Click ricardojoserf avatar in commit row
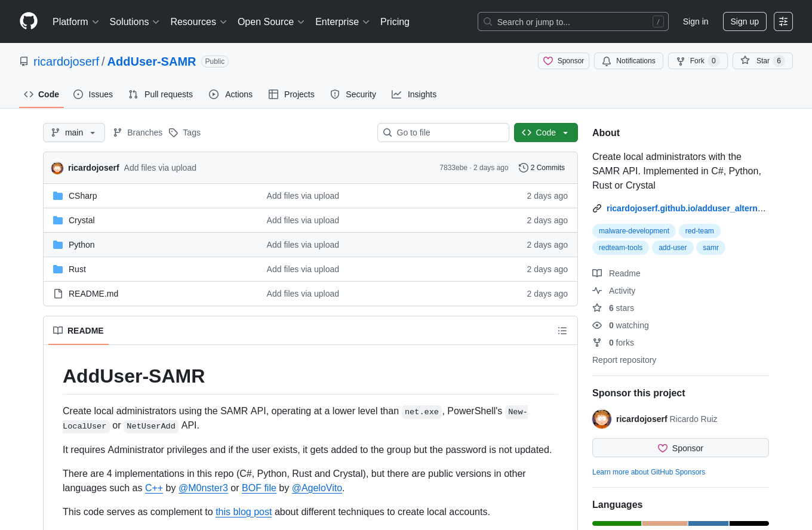This screenshot has height=530, width=812. coord(57,168)
